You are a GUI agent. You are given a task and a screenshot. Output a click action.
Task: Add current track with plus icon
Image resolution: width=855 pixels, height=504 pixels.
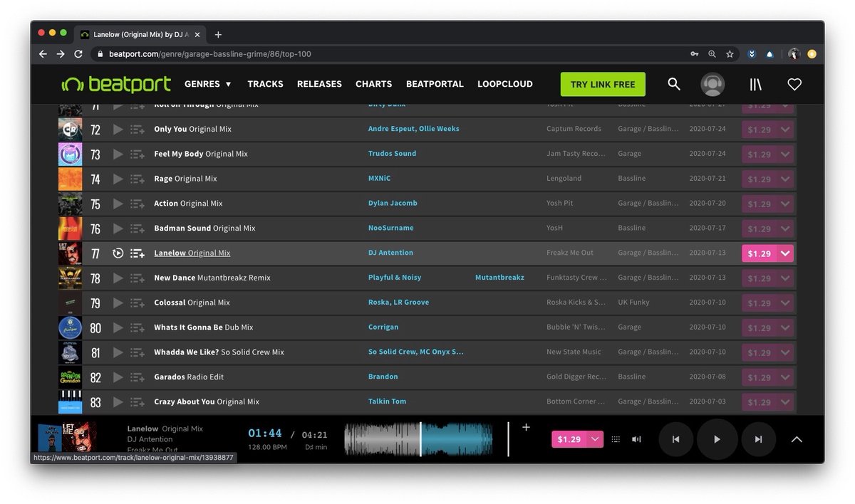tap(526, 427)
